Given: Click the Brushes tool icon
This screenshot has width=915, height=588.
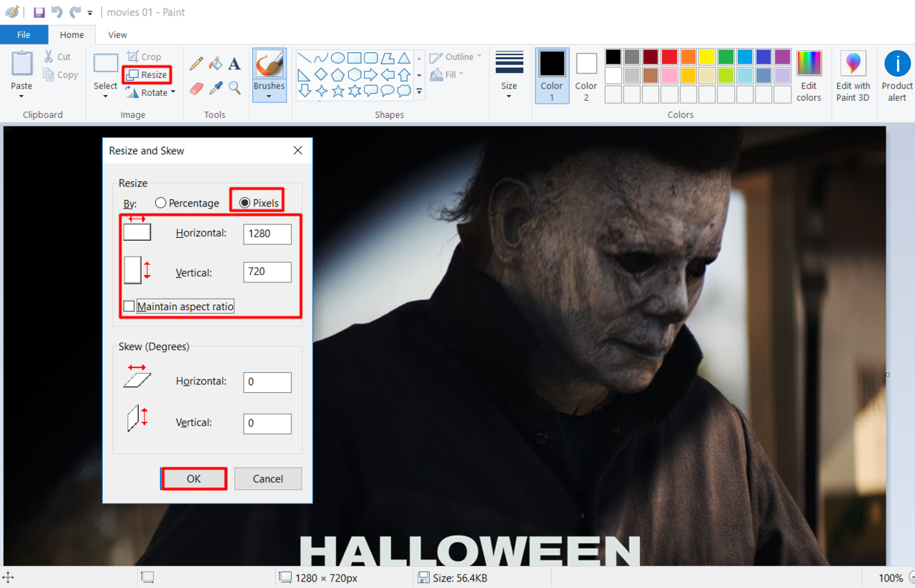Looking at the screenshot, I should pos(269,64).
